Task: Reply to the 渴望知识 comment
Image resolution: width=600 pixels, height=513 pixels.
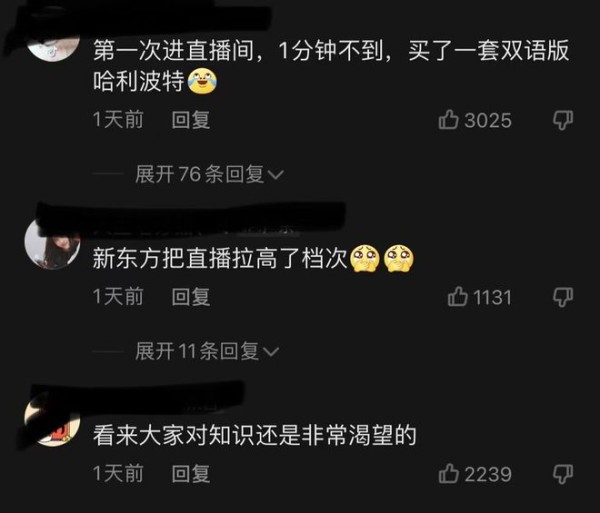Action: click(191, 474)
